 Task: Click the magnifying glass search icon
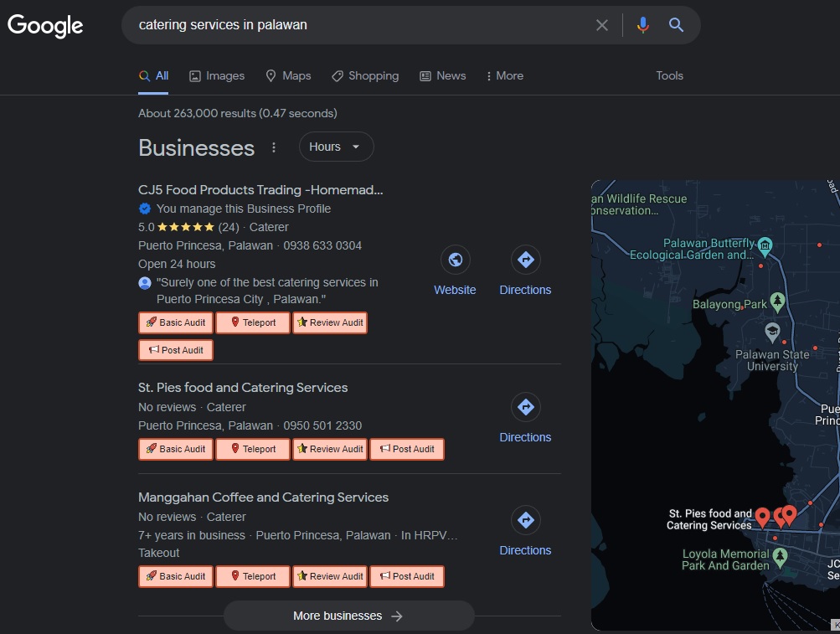point(676,24)
